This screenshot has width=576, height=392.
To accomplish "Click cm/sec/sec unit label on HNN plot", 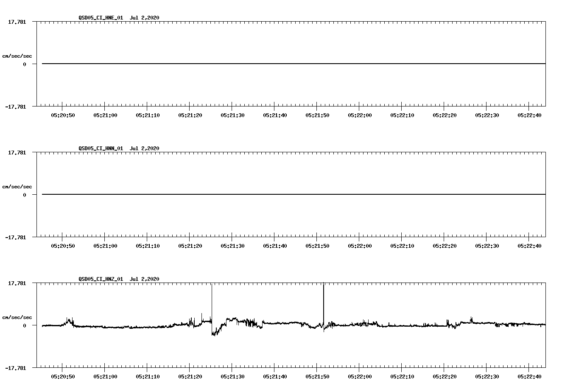I will click(x=17, y=187).
